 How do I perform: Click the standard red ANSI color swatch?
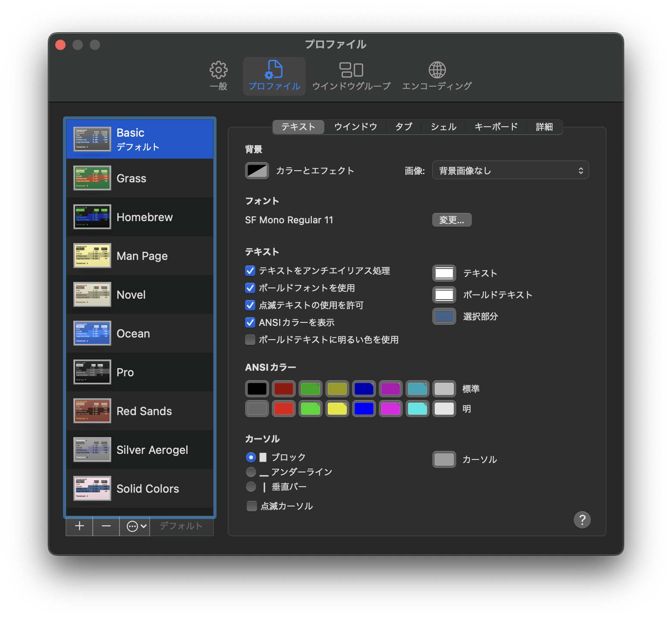(284, 389)
